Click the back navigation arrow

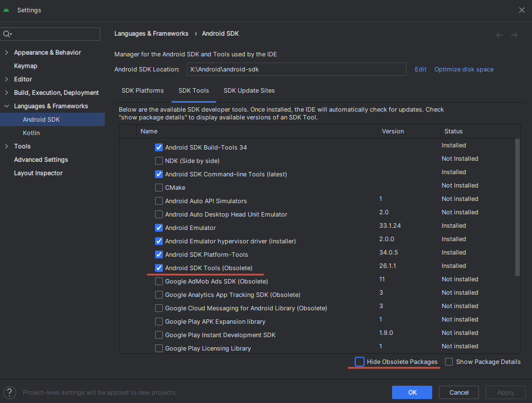[500, 35]
